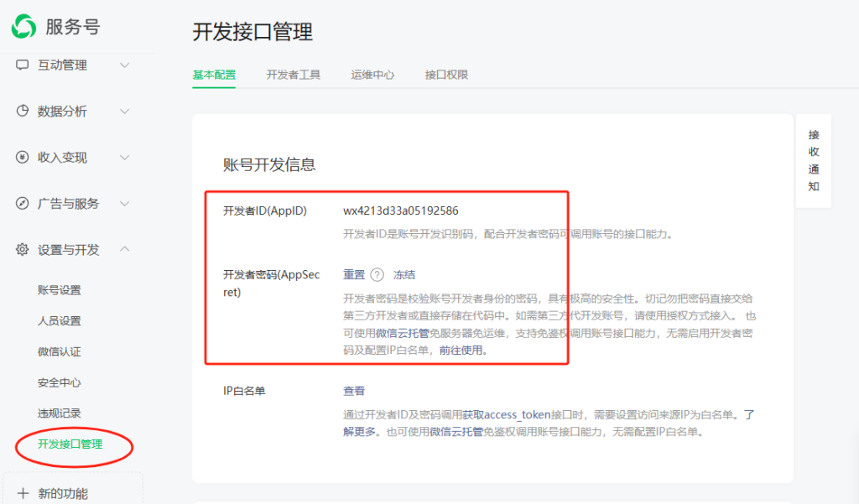Image resolution: width=859 pixels, height=504 pixels.
Task: Open the 接收通知 side panel button
Action: (x=814, y=160)
